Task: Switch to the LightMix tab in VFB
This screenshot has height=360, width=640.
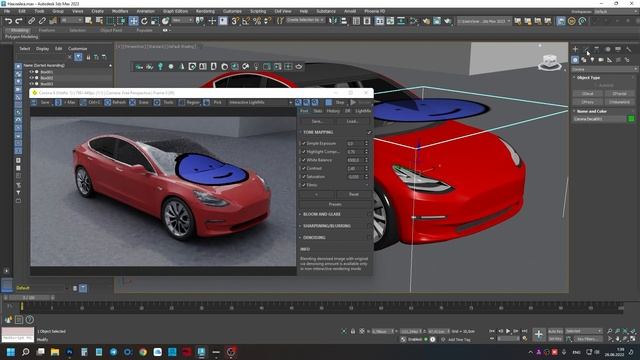Action: [x=363, y=111]
